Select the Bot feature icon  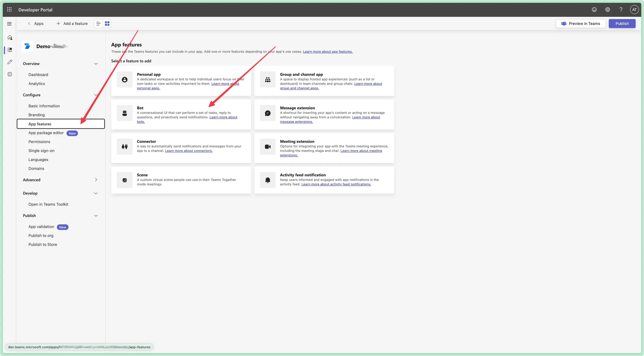pyautogui.click(x=124, y=113)
